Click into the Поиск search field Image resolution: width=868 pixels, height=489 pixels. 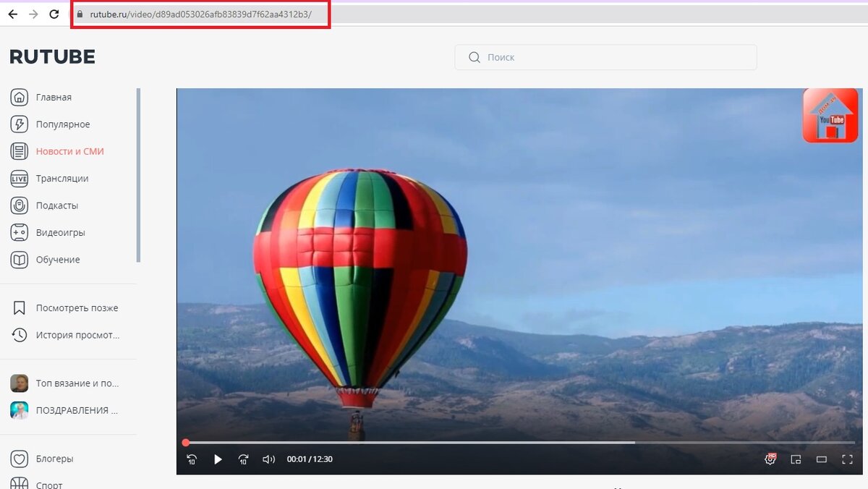pos(605,57)
